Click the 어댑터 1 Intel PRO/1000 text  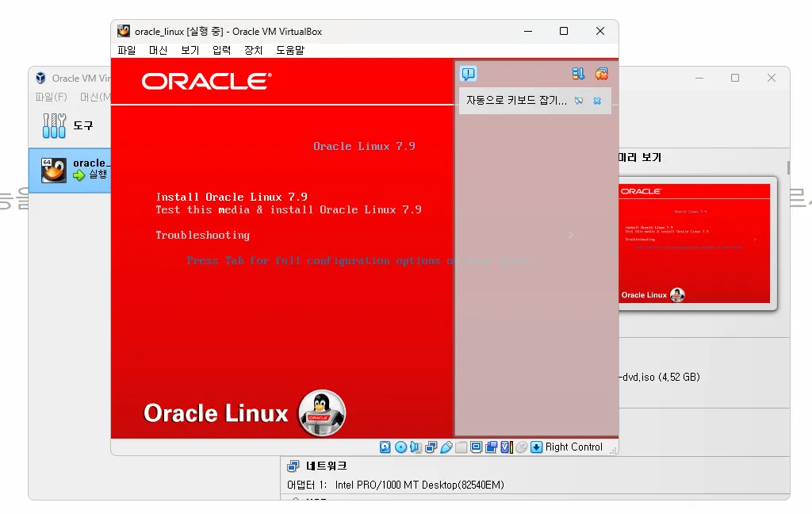pos(396,485)
